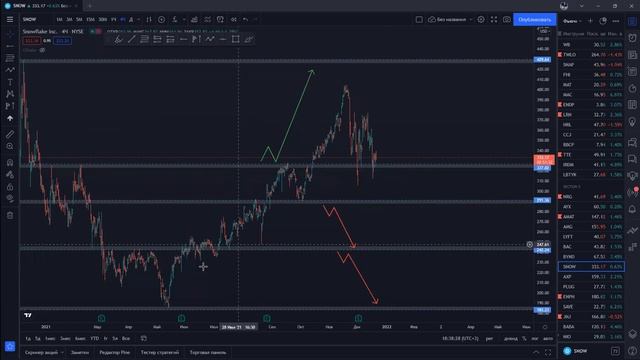The width and height of the screenshot is (640, 360).
Task: Select SNAP row in watchlist
Action: (591, 64)
